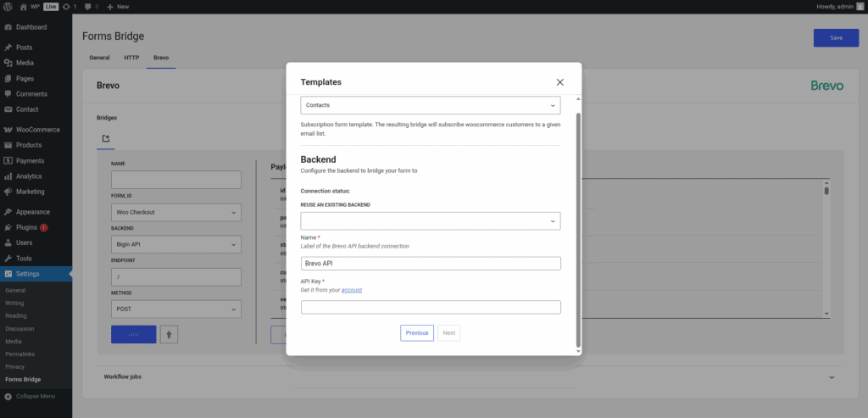Click the WordPress logo in admin bar
This screenshot has width=868, height=418.
tap(8, 7)
